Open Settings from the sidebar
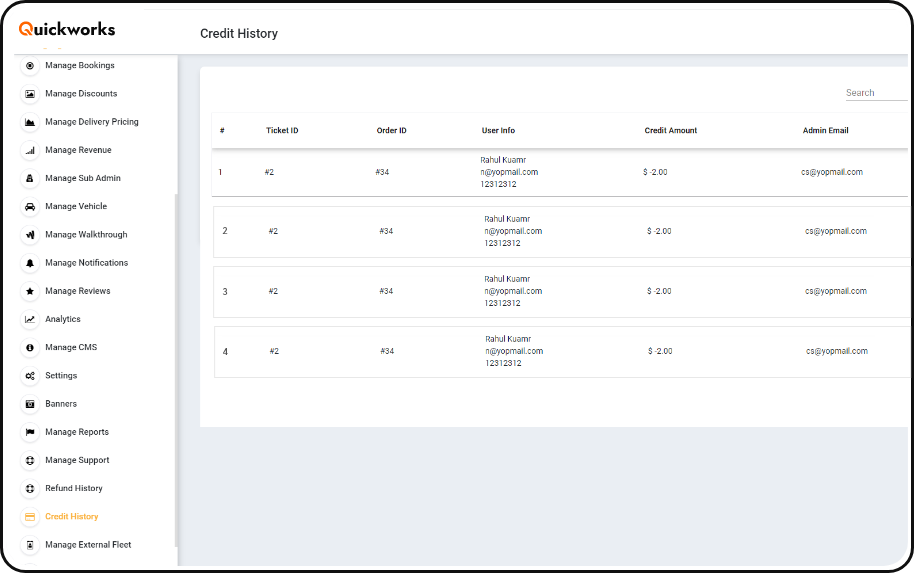Image resolution: width=914 pixels, height=573 pixels. click(61, 375)
